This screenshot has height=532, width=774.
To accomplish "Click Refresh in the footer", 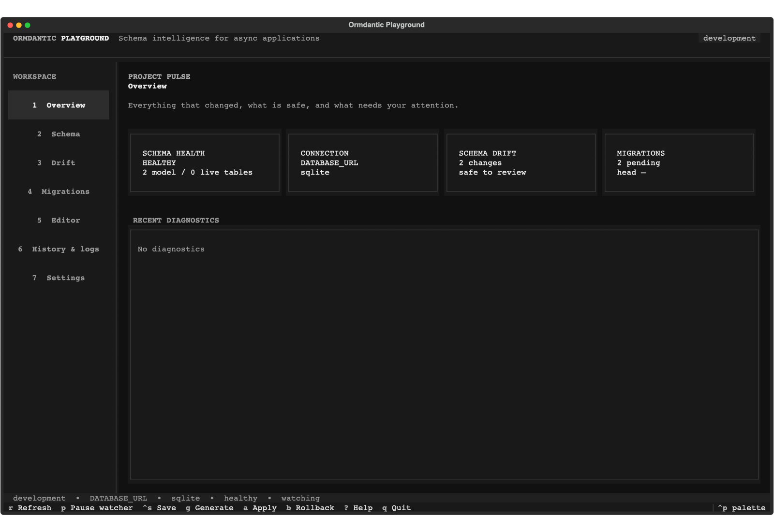I will pos(30,508).
